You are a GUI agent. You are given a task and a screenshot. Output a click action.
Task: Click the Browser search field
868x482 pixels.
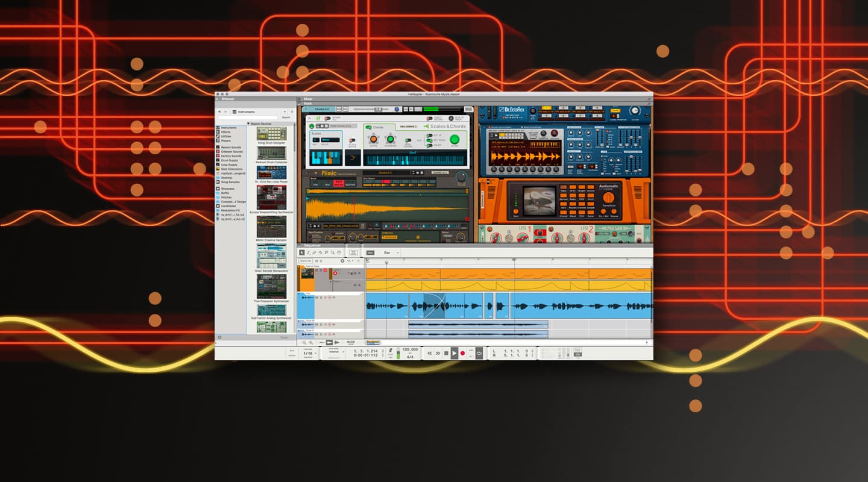pos(248,117)
